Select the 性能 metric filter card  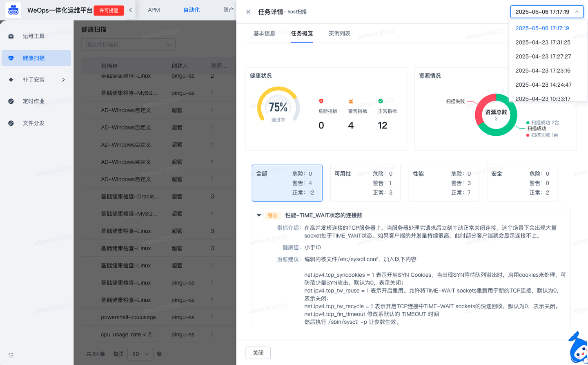point(443,183)
